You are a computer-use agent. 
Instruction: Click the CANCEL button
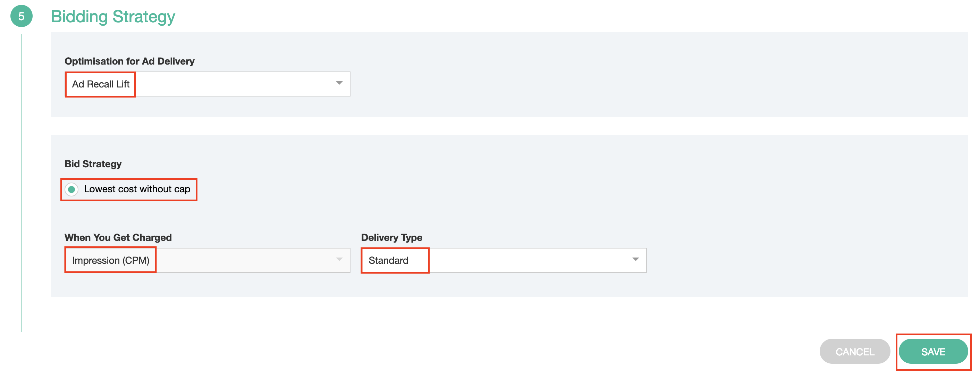(x=854, y=352)
